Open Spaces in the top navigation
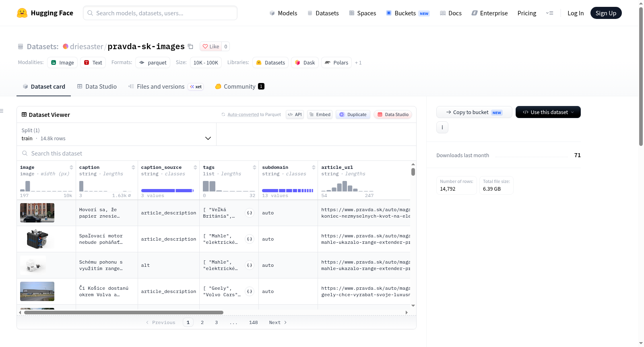The image size is (644, 347). [362, 13]
